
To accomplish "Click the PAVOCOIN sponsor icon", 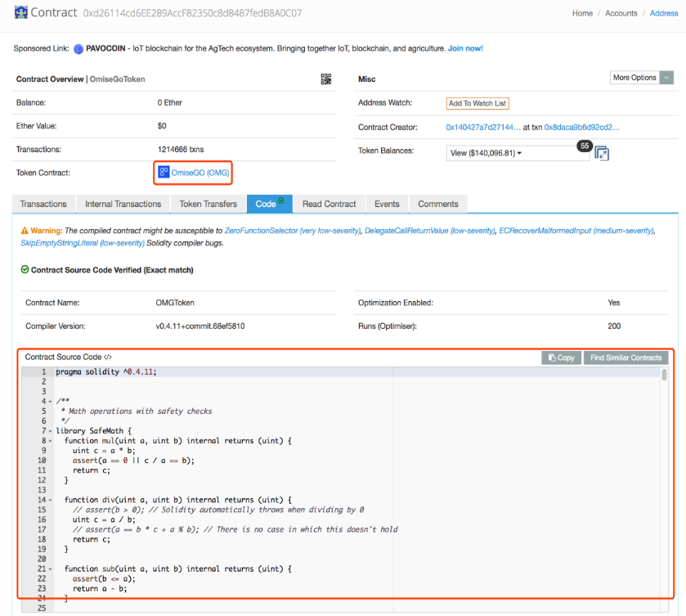I will pos(78,48).
